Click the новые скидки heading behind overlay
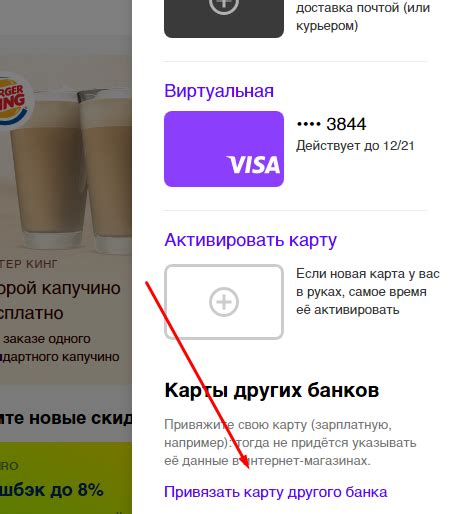This screenshot has width=459, height=514. tap(66, 418)
